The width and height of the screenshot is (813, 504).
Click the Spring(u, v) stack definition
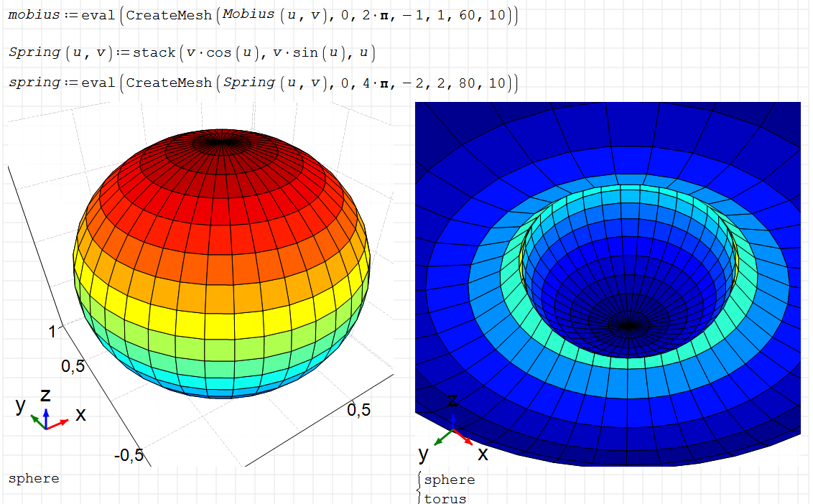click(x=192, y=52)
